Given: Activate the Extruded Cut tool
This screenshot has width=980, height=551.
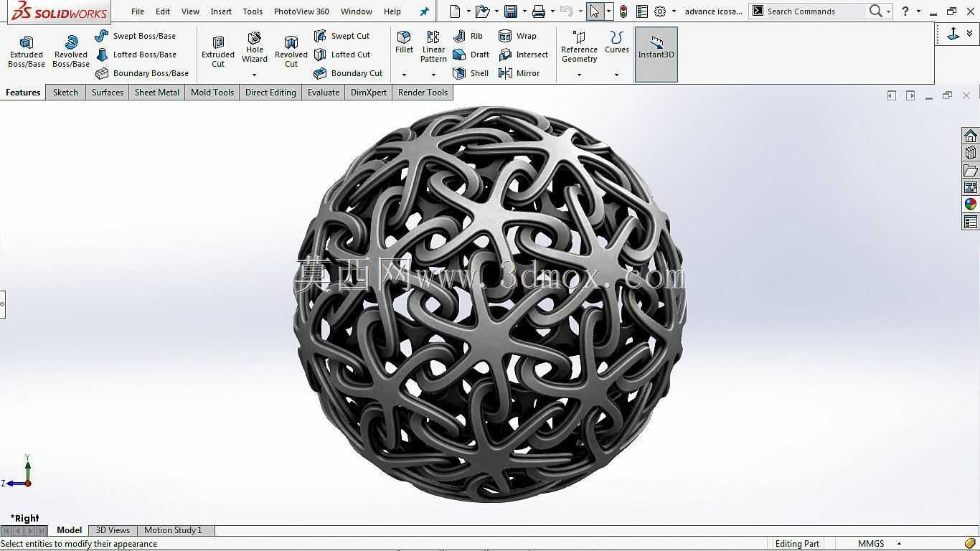Looking at the screenshot, I should [218, 52].
